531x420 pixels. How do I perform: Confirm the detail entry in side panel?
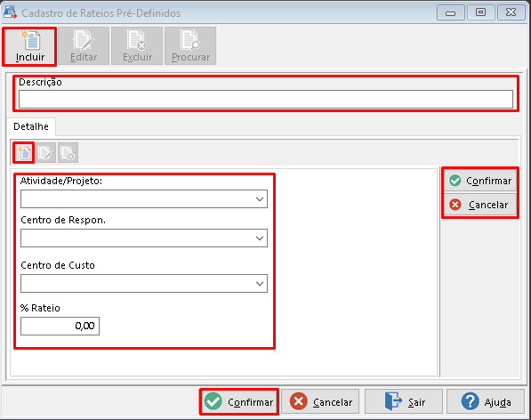coord(480,181)
